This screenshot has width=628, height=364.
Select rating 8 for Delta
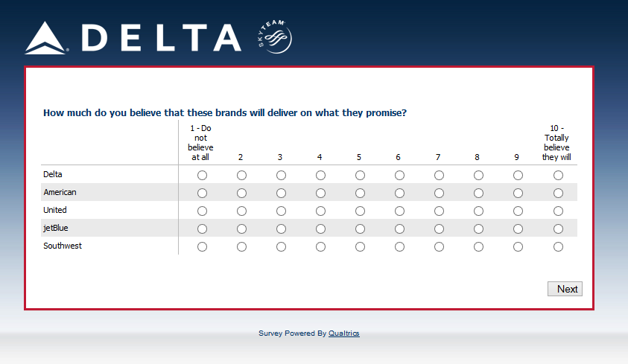pyautogui.click(x=478, y=176)
